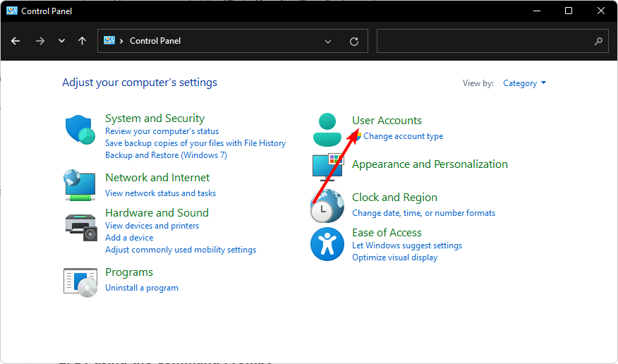The width and height of the screenshot is (618, 364).
Task: Click the Network and Internet globe icon
Action: pyautogui.click(x=80, y=184)
